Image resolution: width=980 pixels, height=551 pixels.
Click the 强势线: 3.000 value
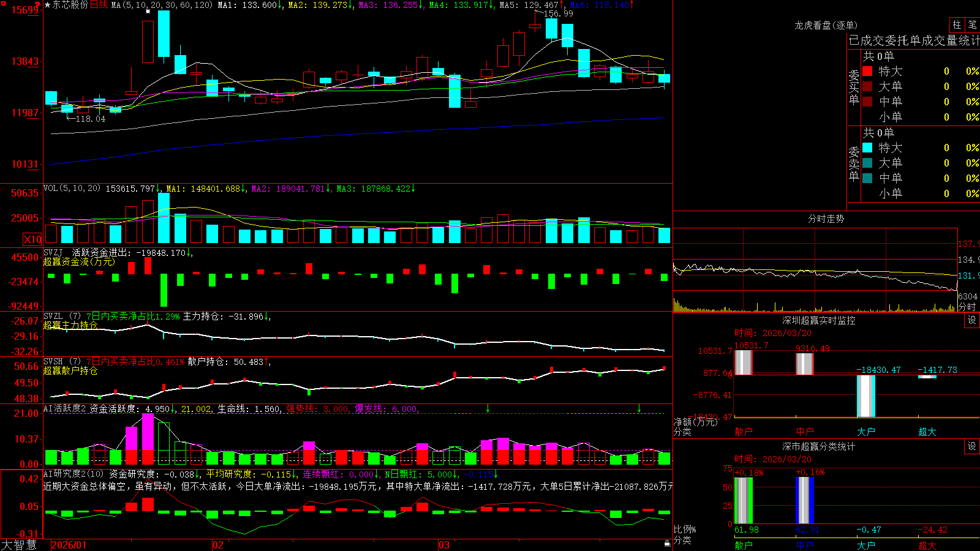[x=318, y=409]
